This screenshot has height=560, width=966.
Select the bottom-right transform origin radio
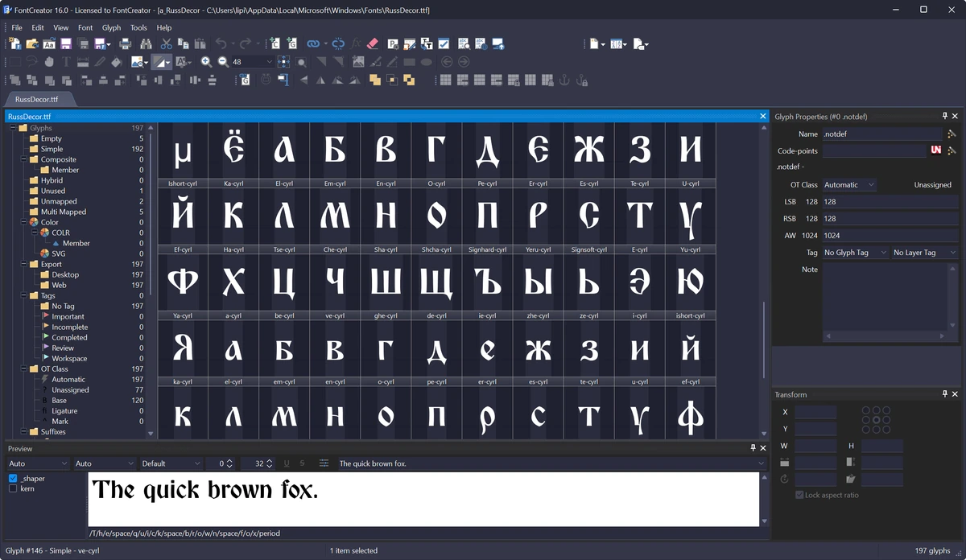pyautogui.click(x=886, y=430)
